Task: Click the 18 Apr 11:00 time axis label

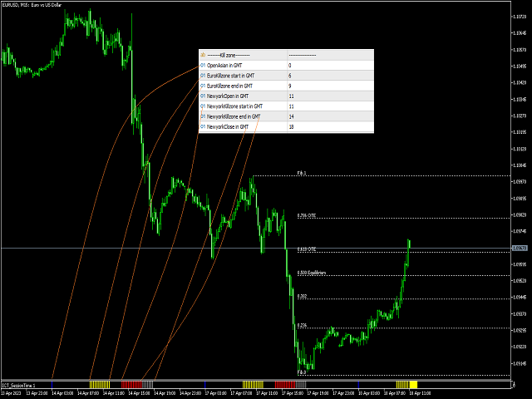Action: [x=420, y=393]
